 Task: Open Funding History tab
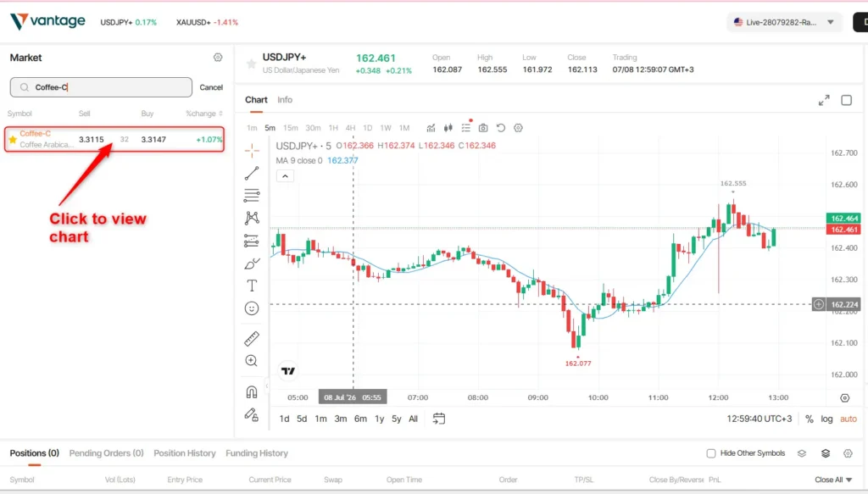coord(257,453)
